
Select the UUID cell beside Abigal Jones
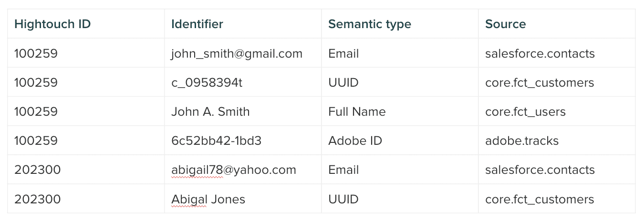(x=343, y=199)
